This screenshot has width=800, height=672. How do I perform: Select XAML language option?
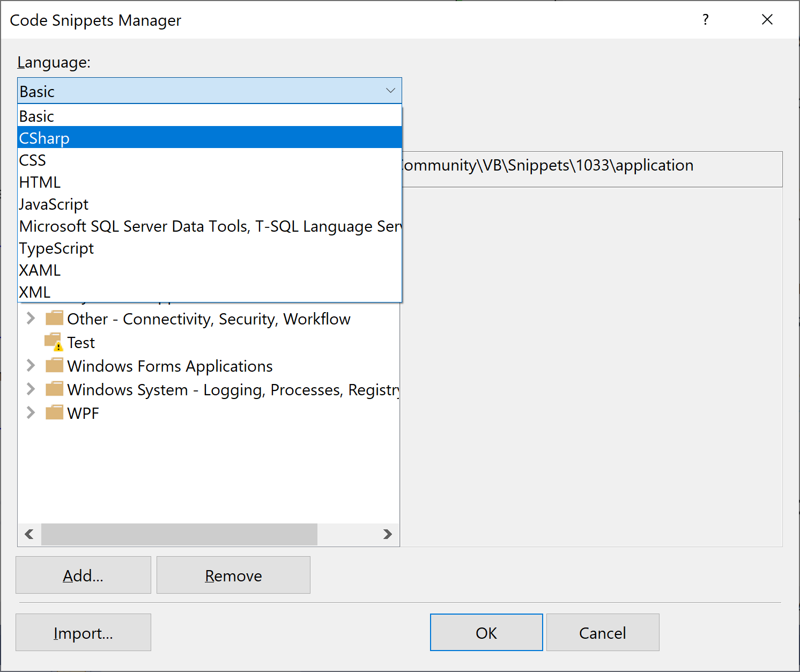210,269
